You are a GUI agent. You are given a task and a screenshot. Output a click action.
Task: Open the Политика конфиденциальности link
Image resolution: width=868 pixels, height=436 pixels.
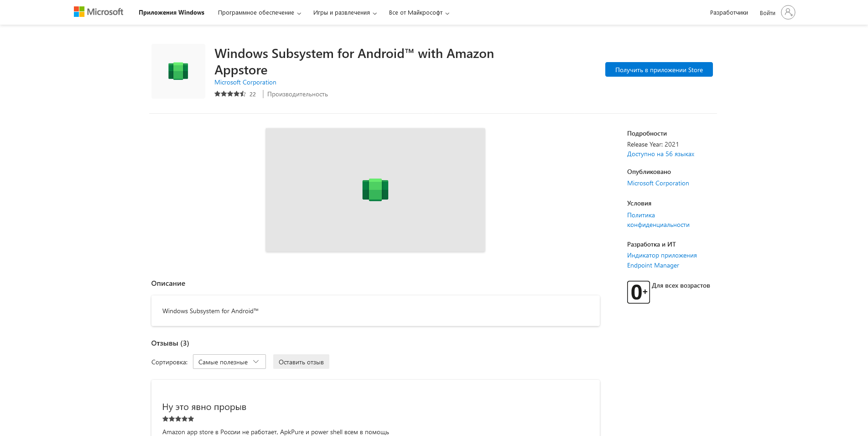click(x=658, y=220)
